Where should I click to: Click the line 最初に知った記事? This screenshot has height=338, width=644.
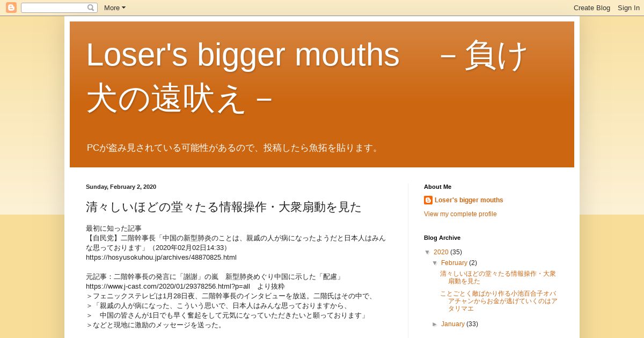pos(114,229)
